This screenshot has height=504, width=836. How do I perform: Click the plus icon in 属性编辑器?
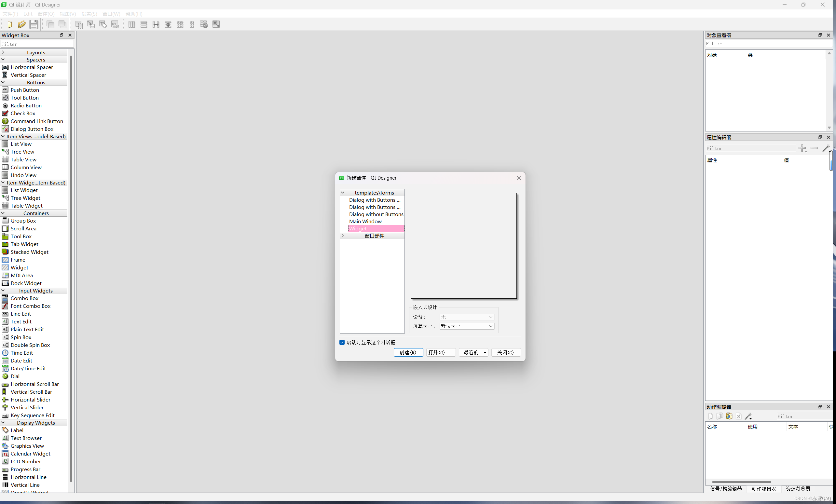click(802, 148)
